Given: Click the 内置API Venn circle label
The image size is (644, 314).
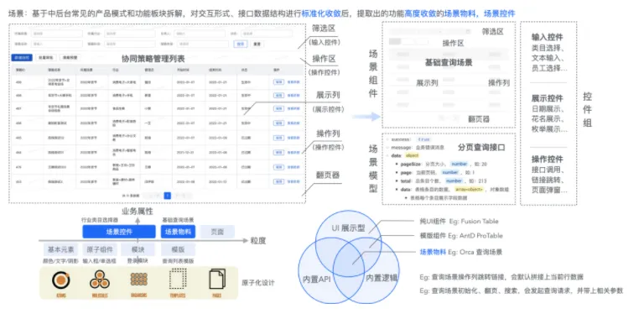Looking at the screenshot, I should coord(317,279).
